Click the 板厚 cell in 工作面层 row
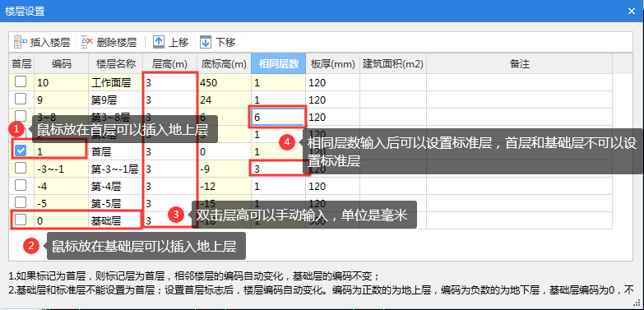Viewport: 644px width, 310px height. (x=332, y=82)
